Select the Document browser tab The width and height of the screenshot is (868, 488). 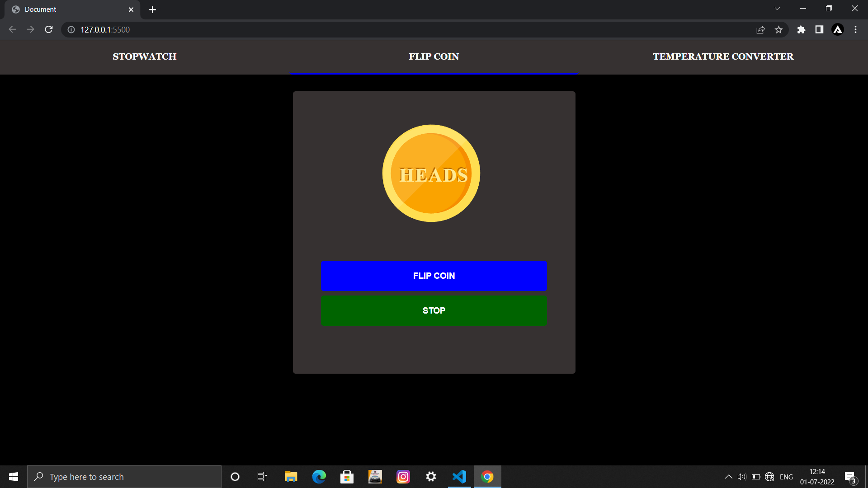pyautogui.click(x=72, y=9)
